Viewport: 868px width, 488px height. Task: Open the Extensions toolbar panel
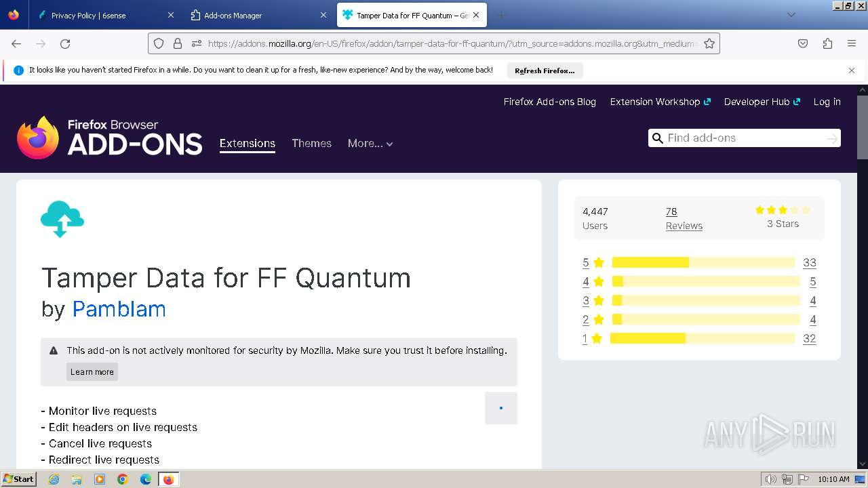point(827,43)
